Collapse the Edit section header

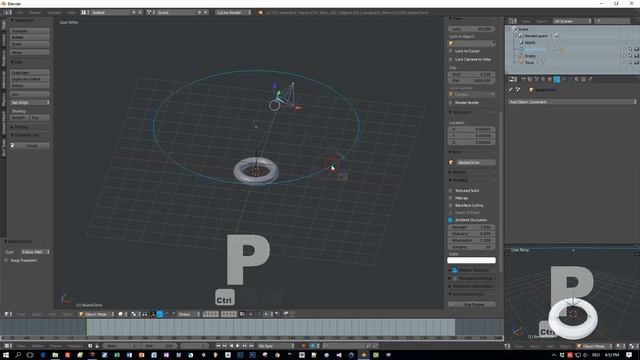tap(18, 62)
